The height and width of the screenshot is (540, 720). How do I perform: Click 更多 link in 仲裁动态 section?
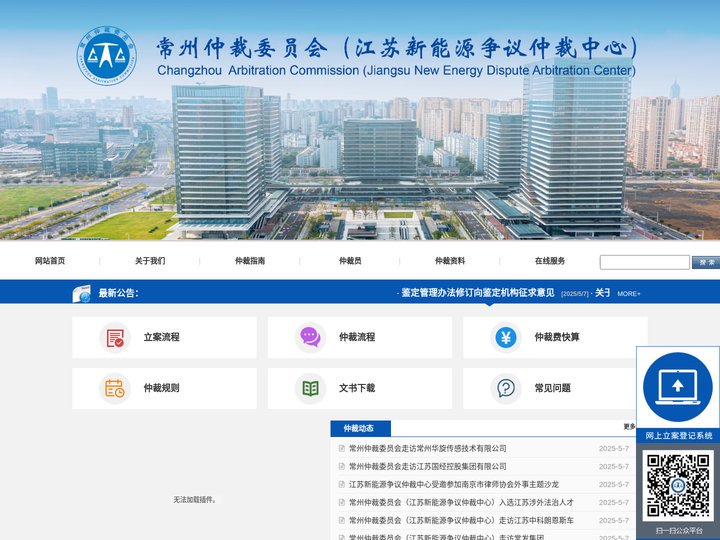pyautogui.click(x=630, y=427)
